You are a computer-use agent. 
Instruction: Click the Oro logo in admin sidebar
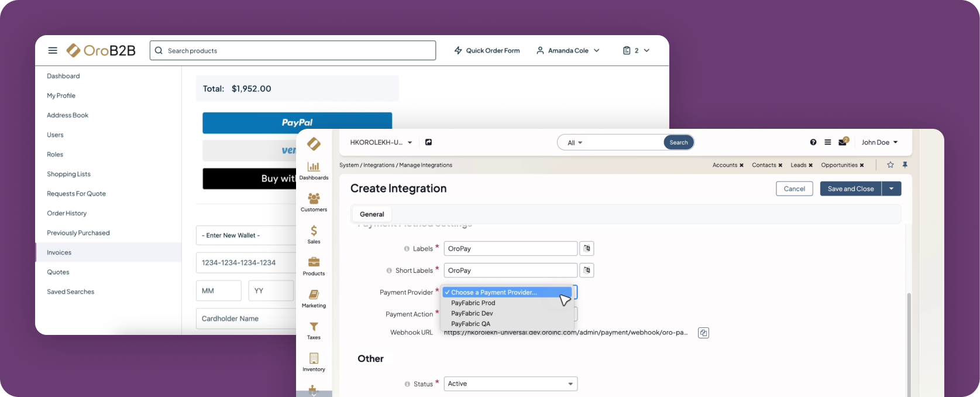pyautogui.click(x=314, y=143)
